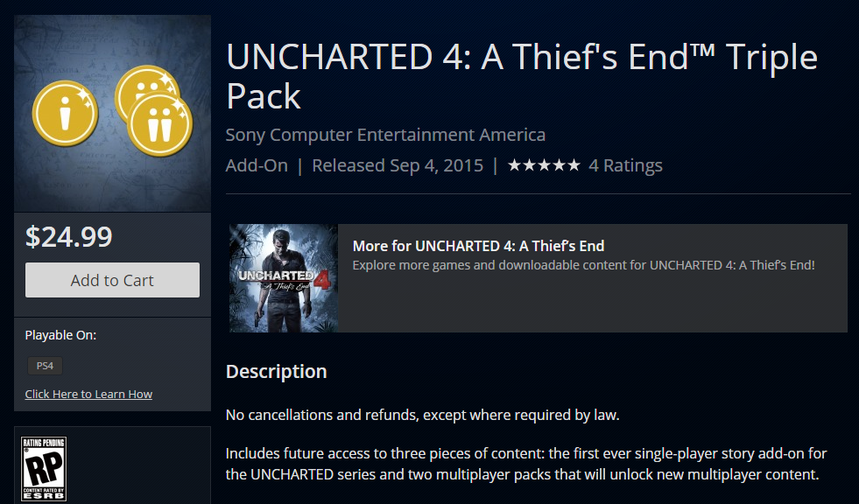
Task: Select the Add-On category label
Action: [x=257, y=165]
